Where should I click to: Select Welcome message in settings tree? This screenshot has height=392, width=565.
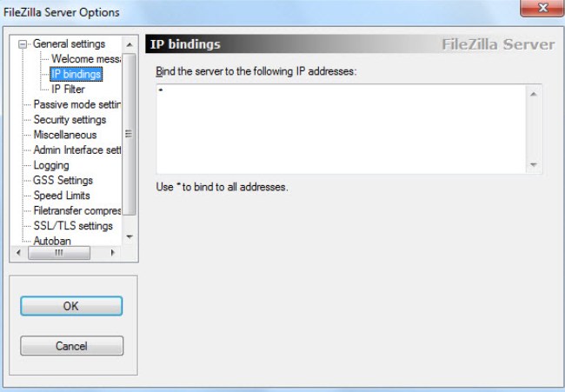[x=86, y=59]
